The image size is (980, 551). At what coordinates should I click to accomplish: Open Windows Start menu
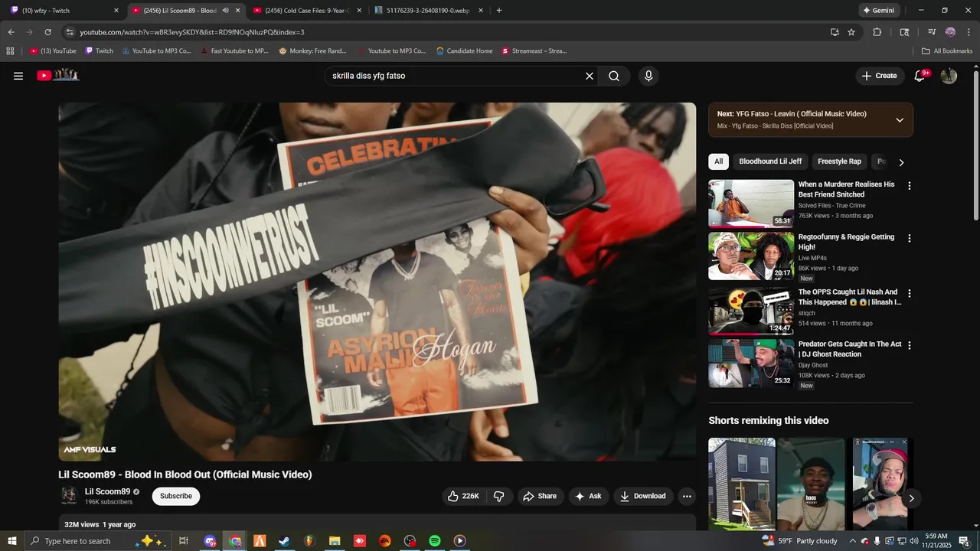pos(12,541)
